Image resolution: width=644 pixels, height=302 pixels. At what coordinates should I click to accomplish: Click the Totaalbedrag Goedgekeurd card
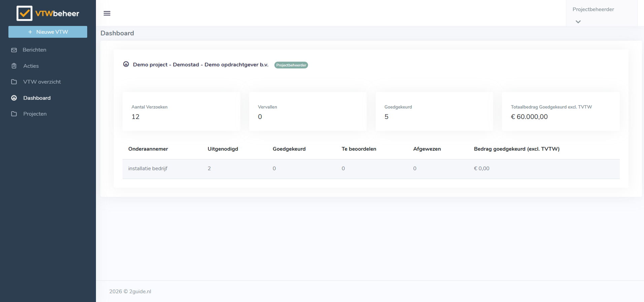pos(561,112)
